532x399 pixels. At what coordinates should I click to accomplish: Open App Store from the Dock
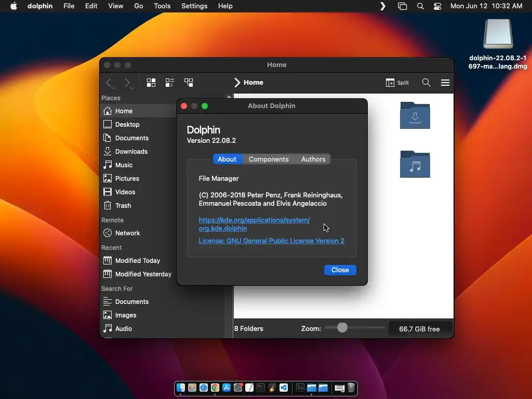[x=227, y=388]
